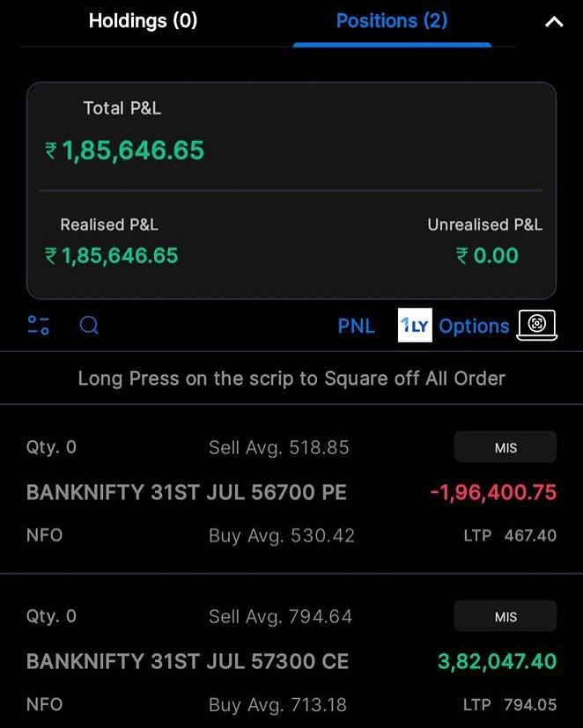Screen dimensions: 583x728
Task: Select the Positions (2) tab
Action: pyautogui.click(x=392, y=20)
